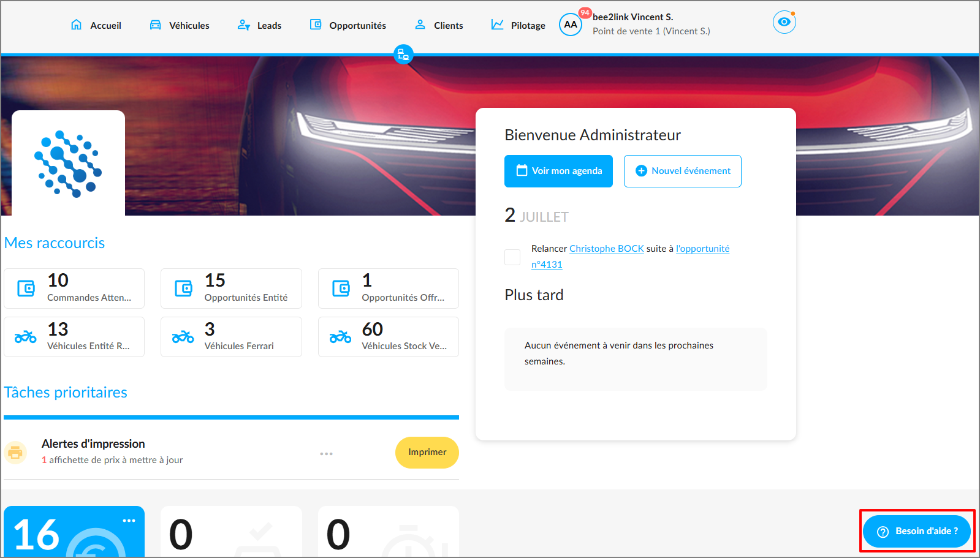Click the orange printer icon beside Alertes d'impression

pos(15,453)
